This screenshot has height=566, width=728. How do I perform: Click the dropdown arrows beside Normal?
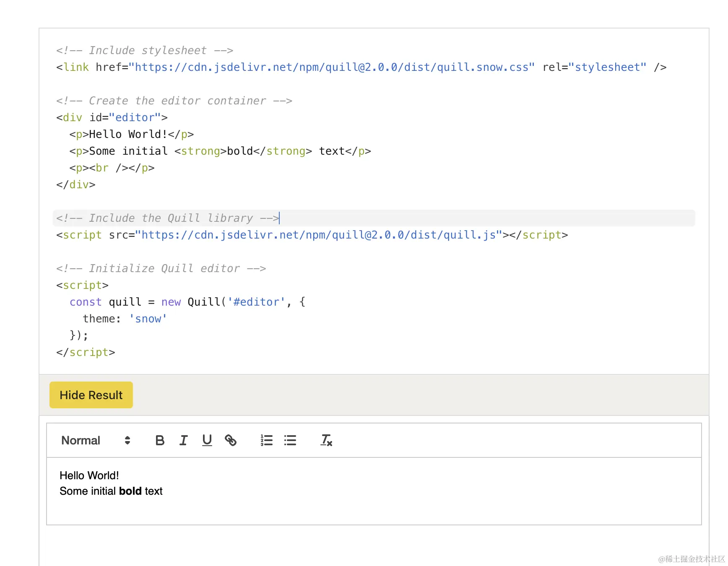click(127, 440)
